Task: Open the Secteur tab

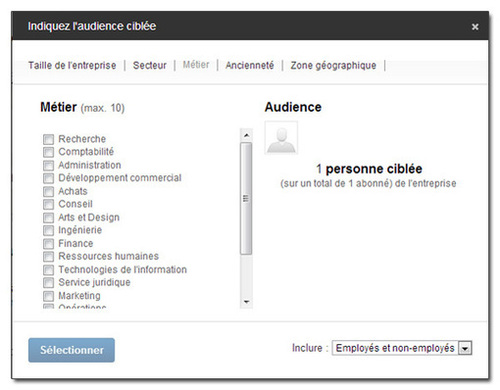Action: pyautogui.click(x=150, y=65)
